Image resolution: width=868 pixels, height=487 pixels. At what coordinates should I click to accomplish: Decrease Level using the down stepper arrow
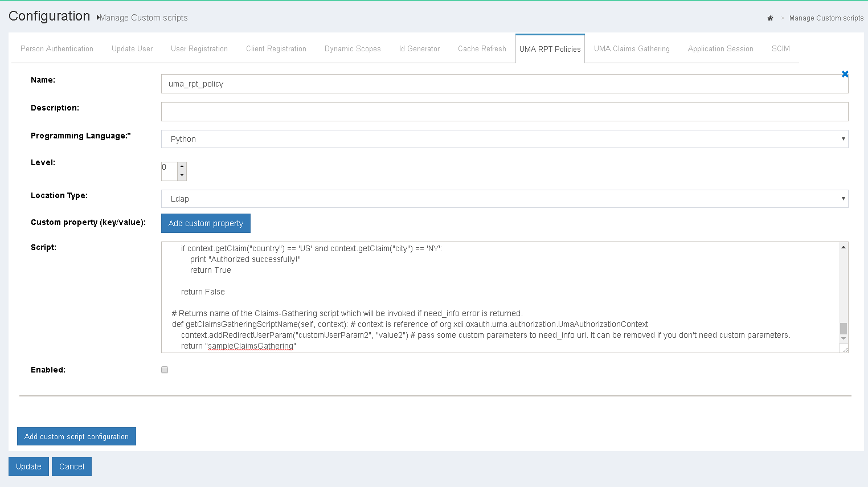[x=182, y=175]
